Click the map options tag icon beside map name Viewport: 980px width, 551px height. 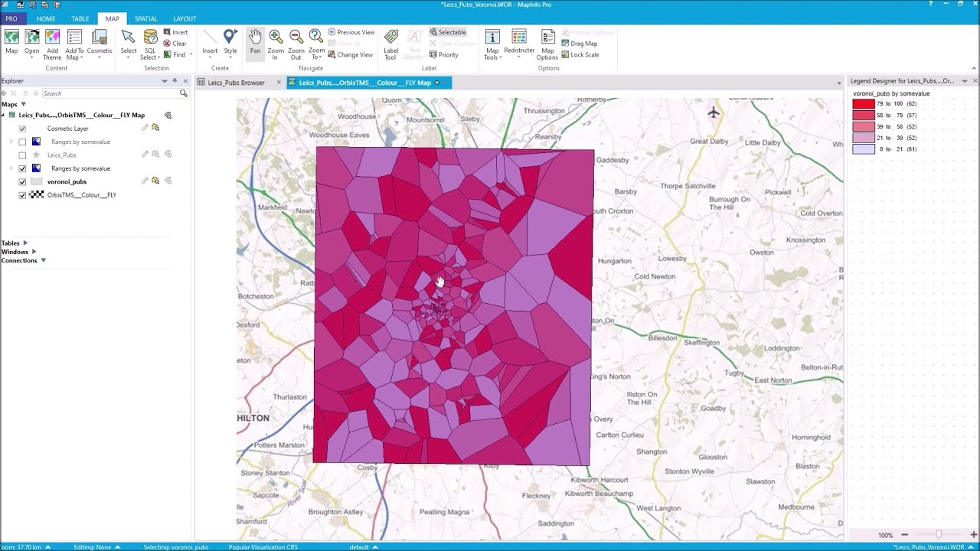(168, 116)
